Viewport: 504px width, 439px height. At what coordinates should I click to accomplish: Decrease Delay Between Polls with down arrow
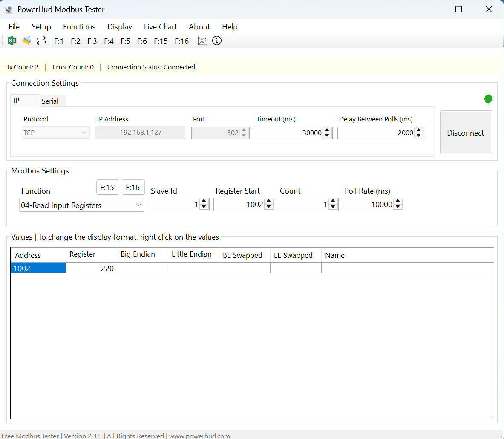coord(419,136)
